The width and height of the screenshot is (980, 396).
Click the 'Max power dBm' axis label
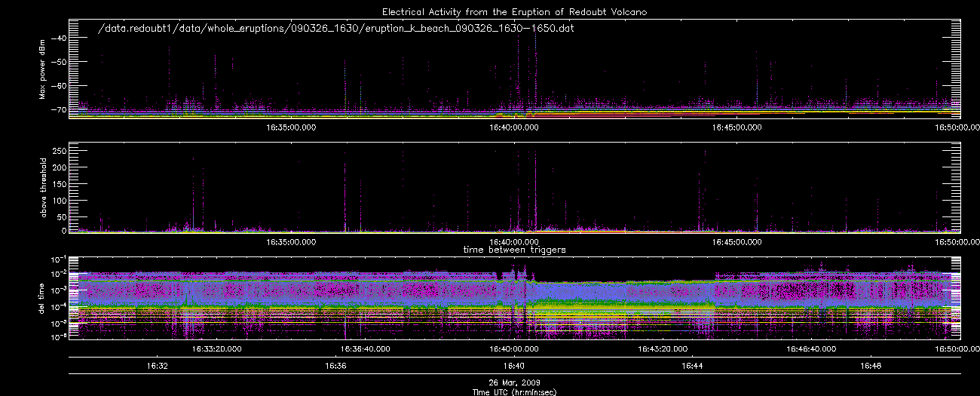pyautogui.click(x=42, y=70)
